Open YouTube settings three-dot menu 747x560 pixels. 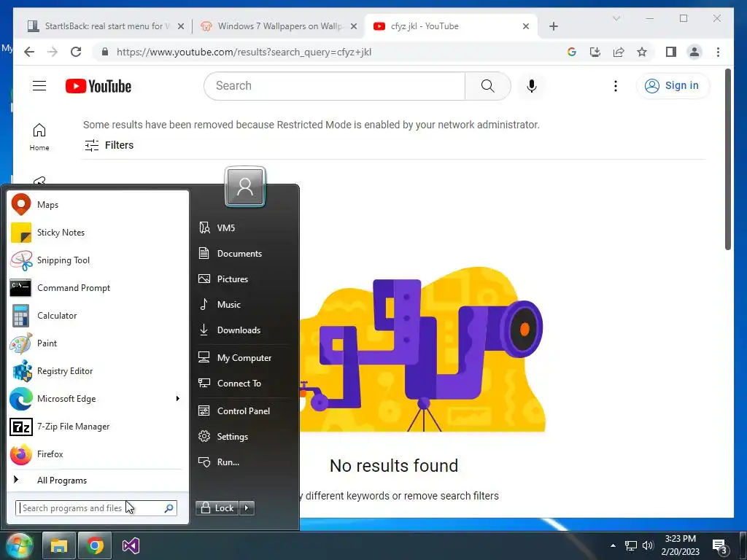click(616, 86)
